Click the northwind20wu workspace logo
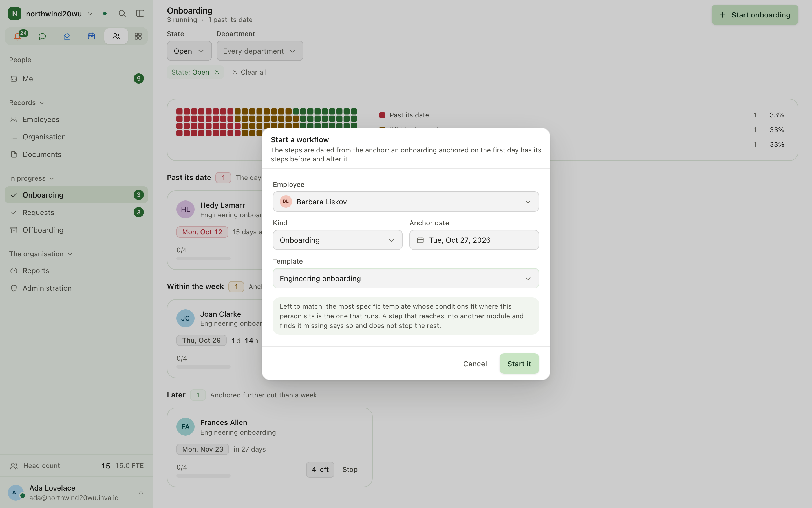This screenshot has height=508, width=812. pyautogui.click(x=14, y=14)
